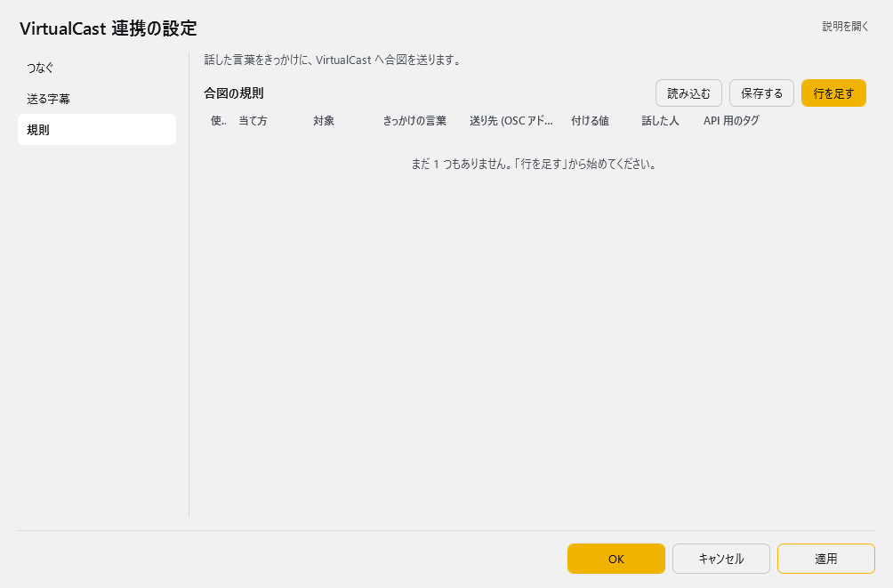Click the API 用のタグ column header
This screenshot has width=893, height=588.
point(731,121)
